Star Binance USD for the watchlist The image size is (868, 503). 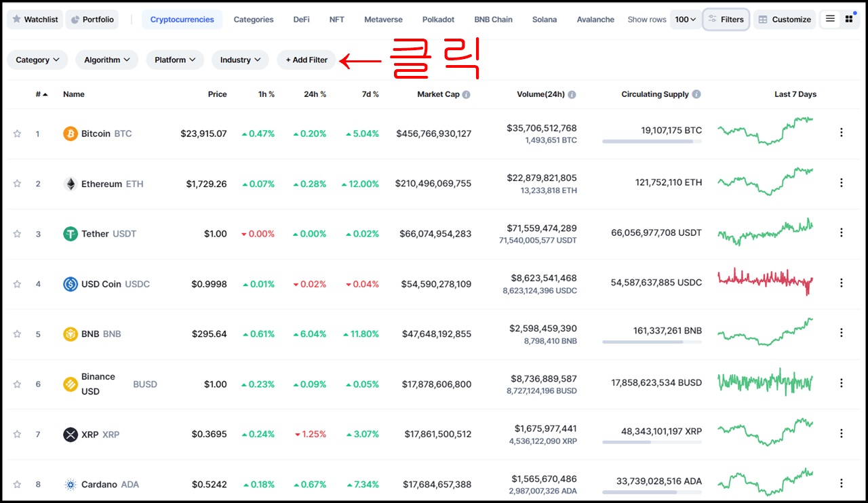[18, 384]
